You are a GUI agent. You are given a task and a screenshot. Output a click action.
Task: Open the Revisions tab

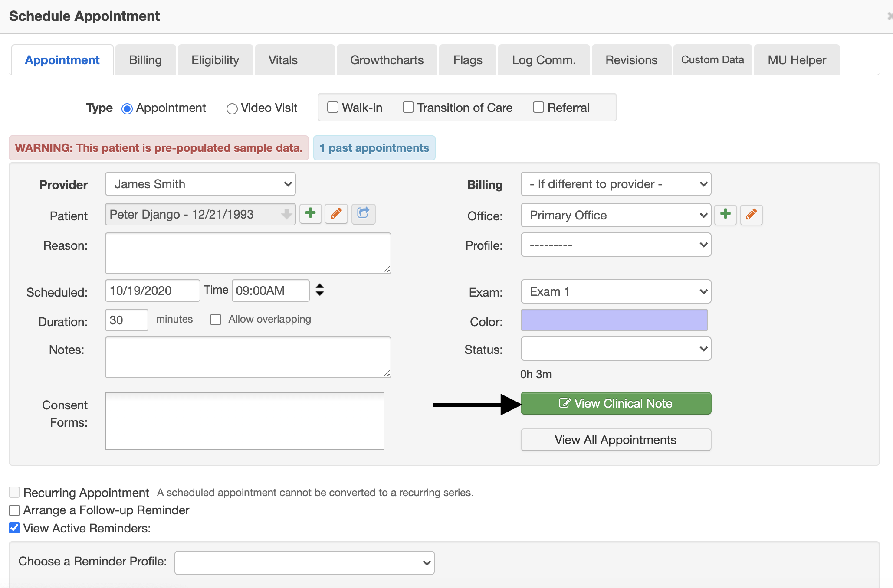coord(631,60)
